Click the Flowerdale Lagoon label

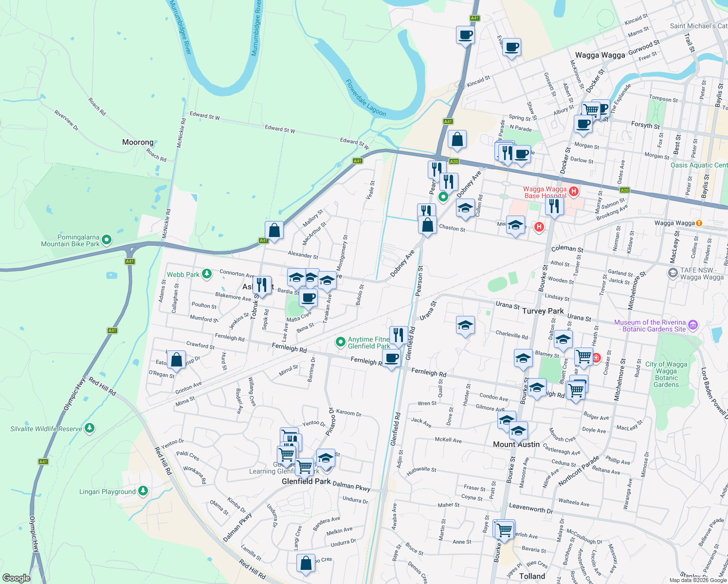point(366,98)
